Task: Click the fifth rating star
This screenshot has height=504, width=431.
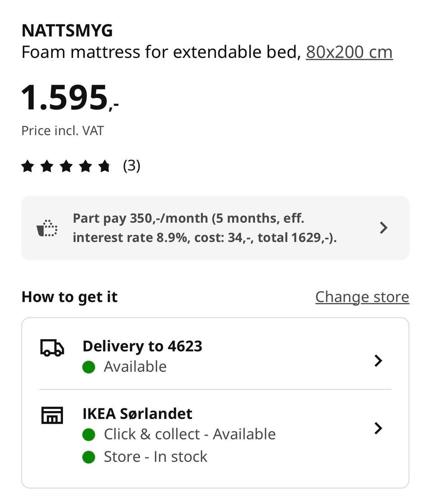Action: tap(105, 167)
